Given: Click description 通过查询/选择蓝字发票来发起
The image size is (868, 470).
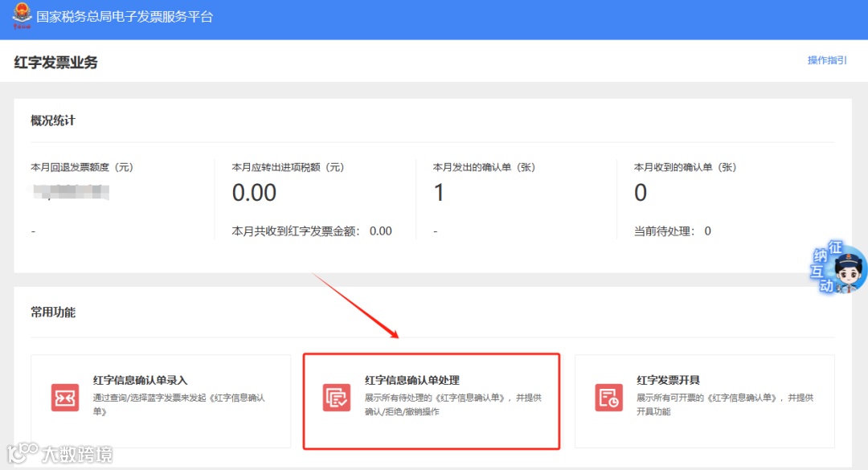Looking at the screenshot, I should click(x=178, y=405).
